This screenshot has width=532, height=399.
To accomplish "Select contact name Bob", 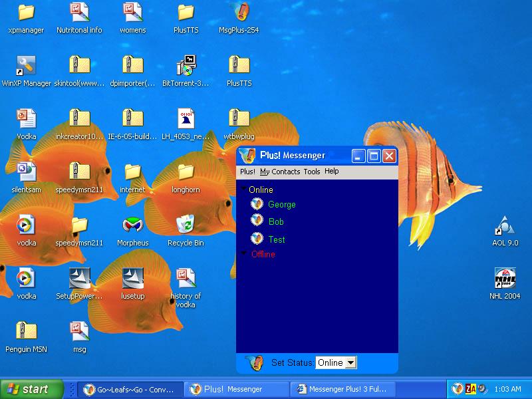I will click(x=276, y=222).
